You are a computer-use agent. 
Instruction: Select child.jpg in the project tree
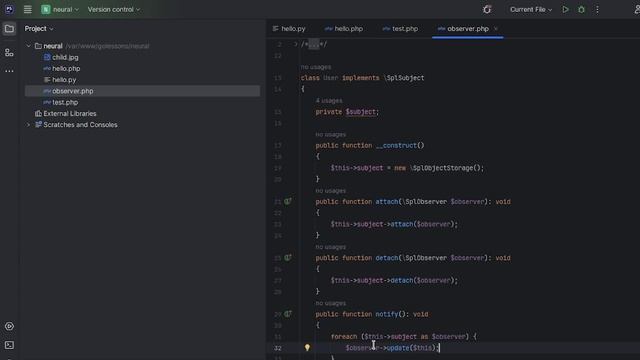pyautogui.click(x=65, y=58)
